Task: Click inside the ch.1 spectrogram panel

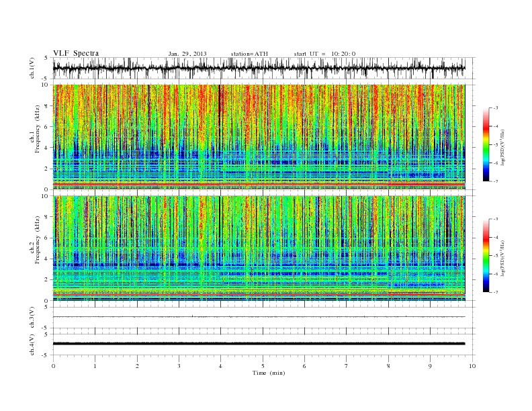Action: pos(259,137)
